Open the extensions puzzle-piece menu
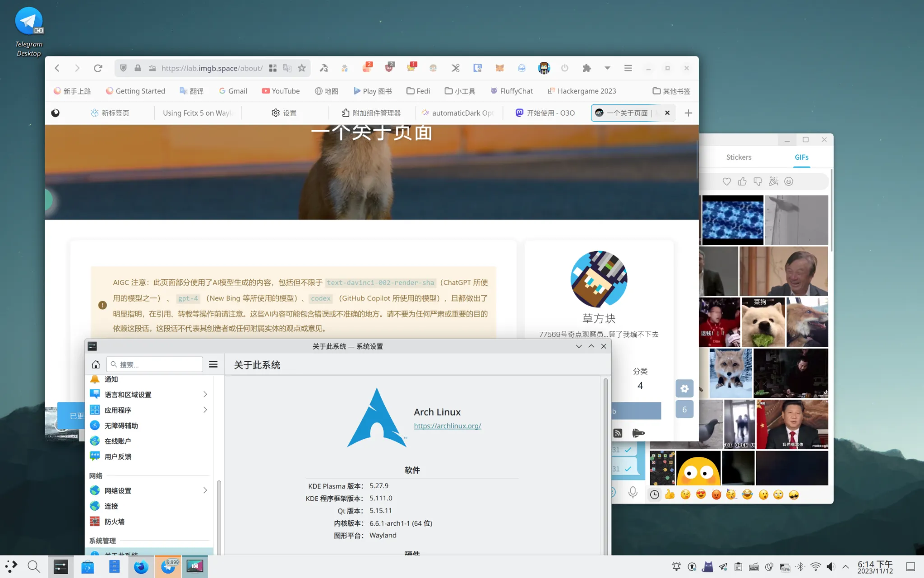 (x=586, y=68)
